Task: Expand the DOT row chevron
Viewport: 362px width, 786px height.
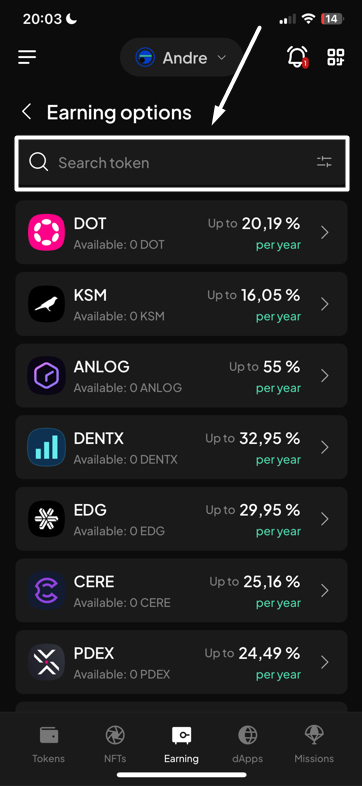Action: 325,232
